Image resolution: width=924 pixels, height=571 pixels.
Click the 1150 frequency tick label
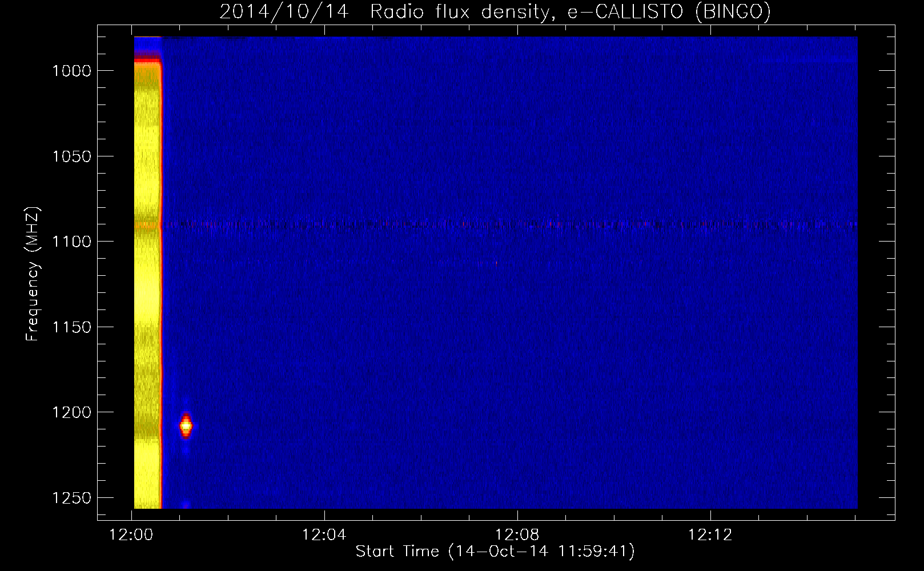[x=71, y=327]
